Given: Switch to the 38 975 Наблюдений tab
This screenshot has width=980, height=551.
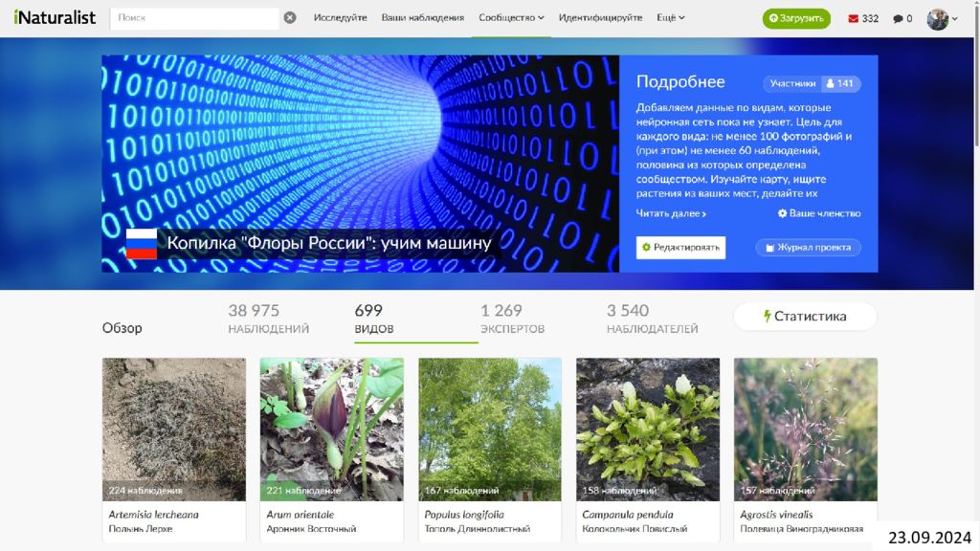Looking at the screenshot, I should [x=269, y=319].
